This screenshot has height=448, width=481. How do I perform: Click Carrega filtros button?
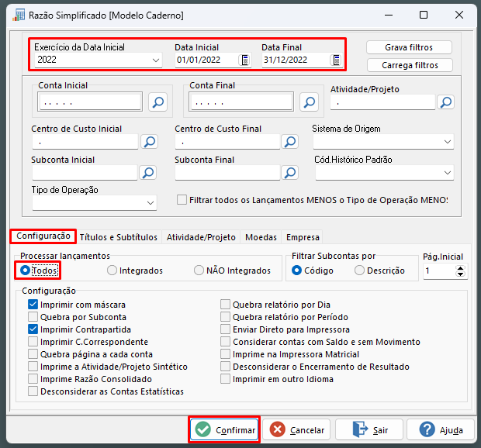pos(410,65)
